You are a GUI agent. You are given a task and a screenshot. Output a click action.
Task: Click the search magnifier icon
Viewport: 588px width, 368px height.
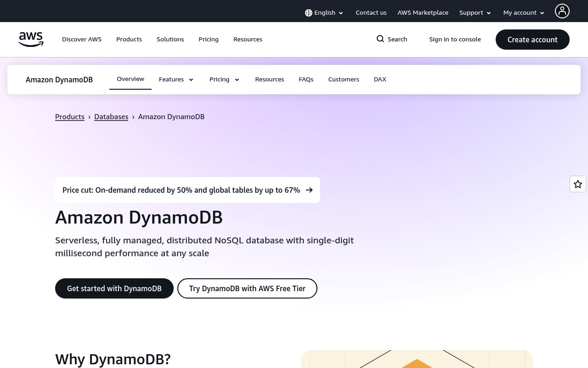[x=380, y=39]
